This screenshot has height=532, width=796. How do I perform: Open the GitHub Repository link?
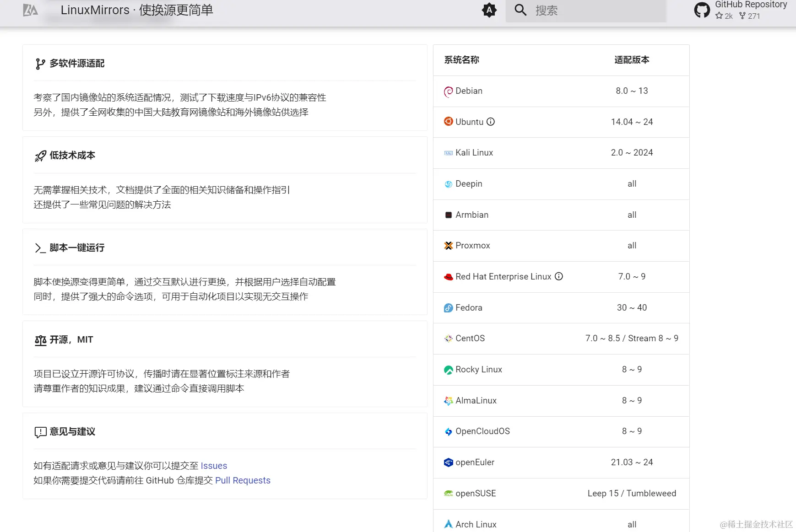click(x=741, y=10)
